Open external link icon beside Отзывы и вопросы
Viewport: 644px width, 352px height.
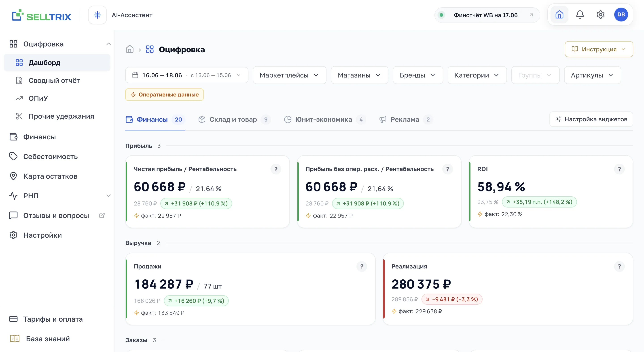[x=102, y=215]
